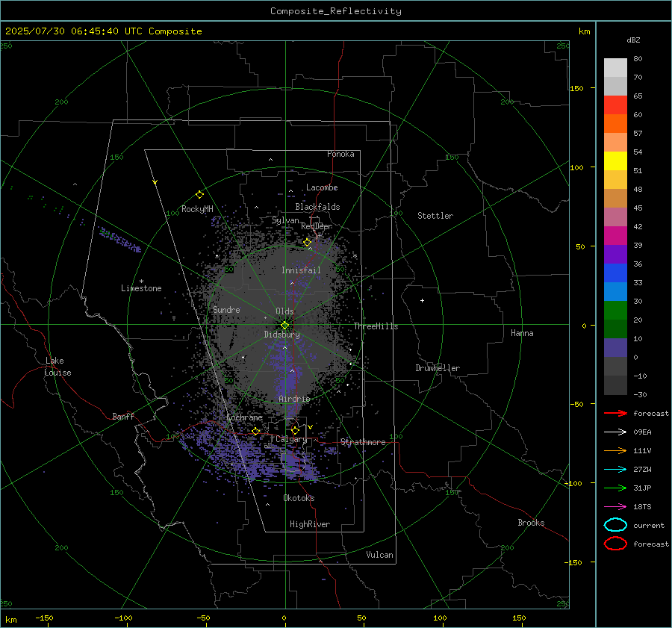Pick blue 33–36 dBZ legend swatch
The width and height of the screenshot is (672, 628).
pyautogui.click(x=615, y=273)
